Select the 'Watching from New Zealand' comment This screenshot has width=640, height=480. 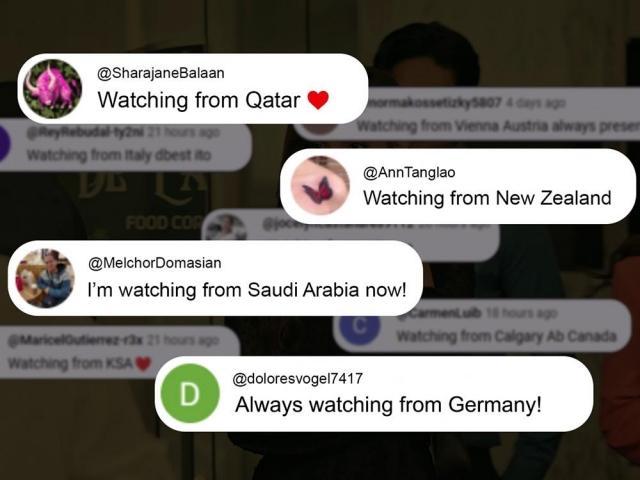(487, 198)
